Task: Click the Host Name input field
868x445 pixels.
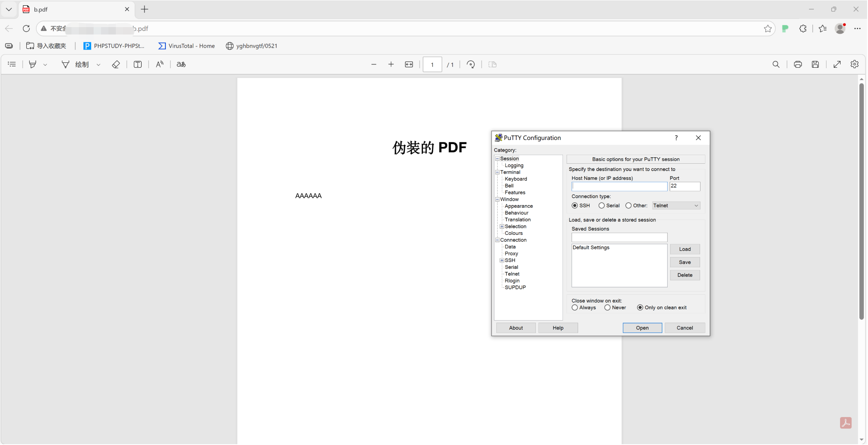Action: point(619,186)
